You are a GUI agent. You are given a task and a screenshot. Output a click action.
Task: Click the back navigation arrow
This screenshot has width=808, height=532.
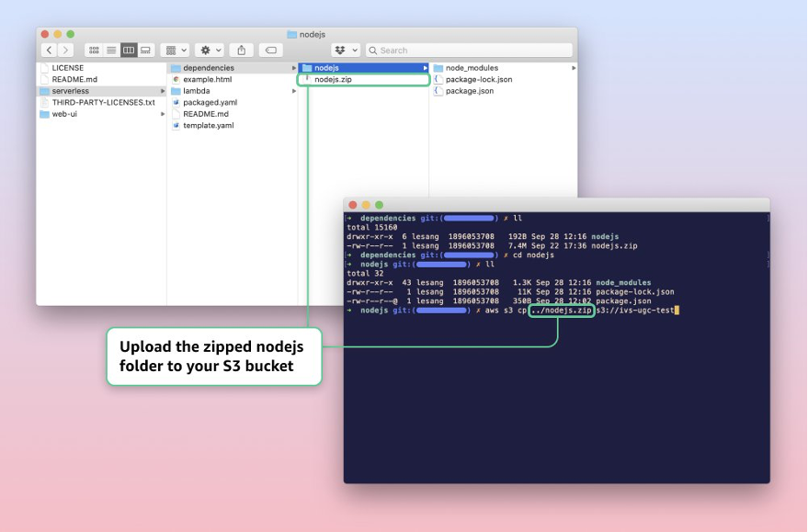(51, 50)
